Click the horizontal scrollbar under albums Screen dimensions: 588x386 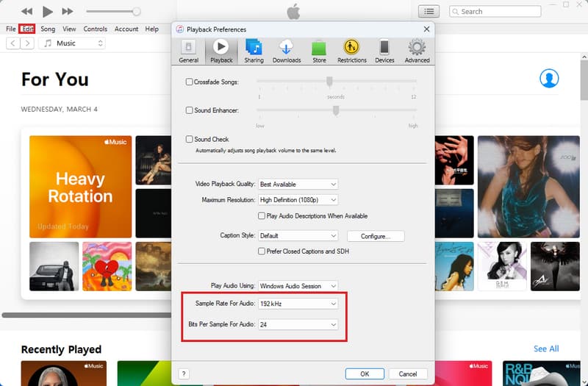pyautogui.click(x=86, y=315)
